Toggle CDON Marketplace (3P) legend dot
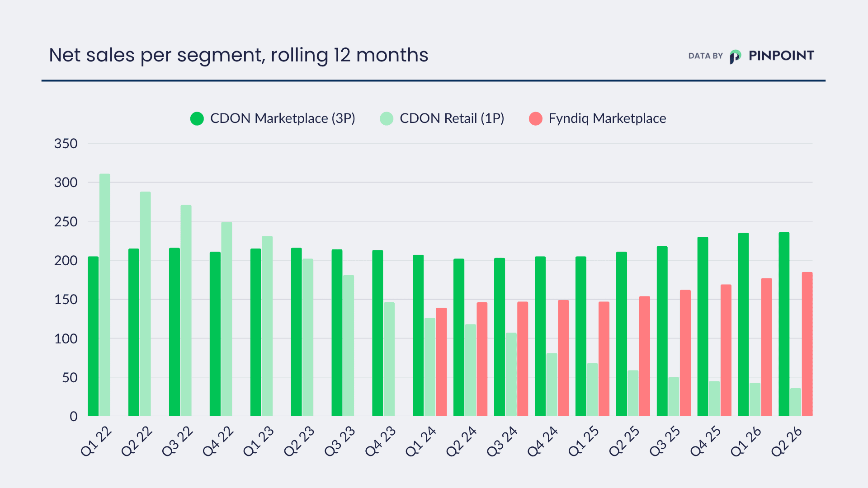The image size is (868, 488). [x=197, y=119]
